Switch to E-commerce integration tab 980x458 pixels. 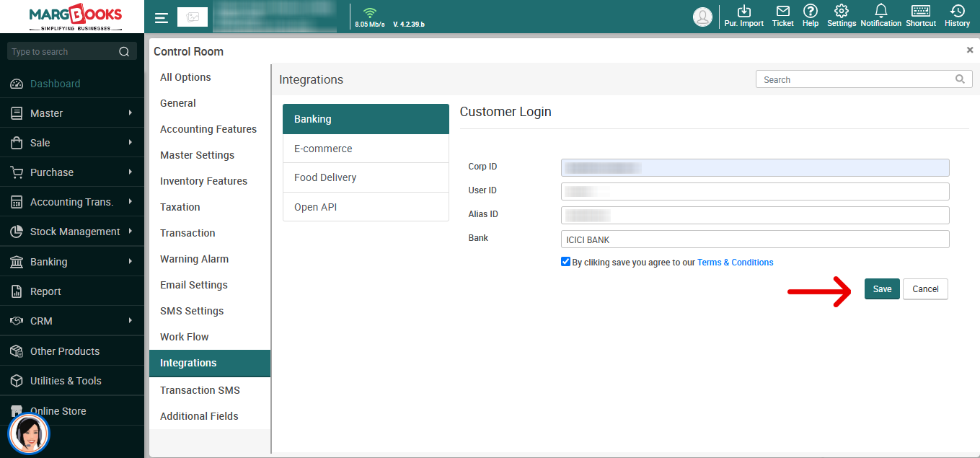click(x=366, y=149)
